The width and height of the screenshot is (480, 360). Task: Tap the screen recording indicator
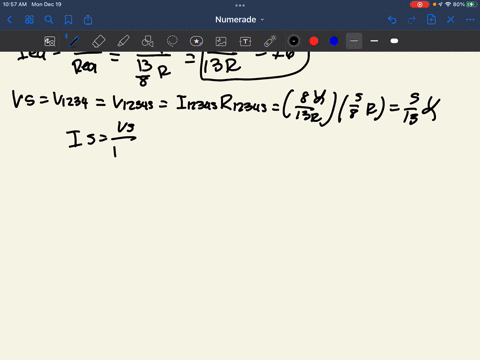click(x=420, y=4)
